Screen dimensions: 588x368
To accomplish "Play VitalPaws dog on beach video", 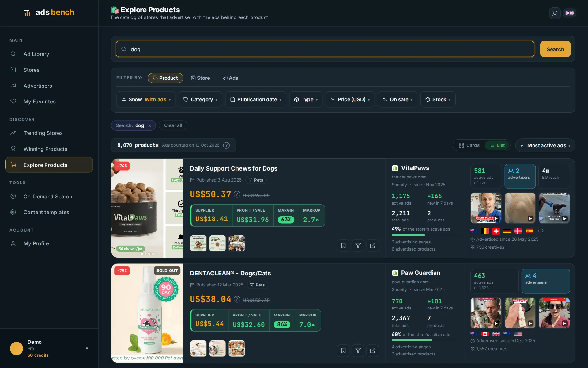I will click(x=554, y=208).
